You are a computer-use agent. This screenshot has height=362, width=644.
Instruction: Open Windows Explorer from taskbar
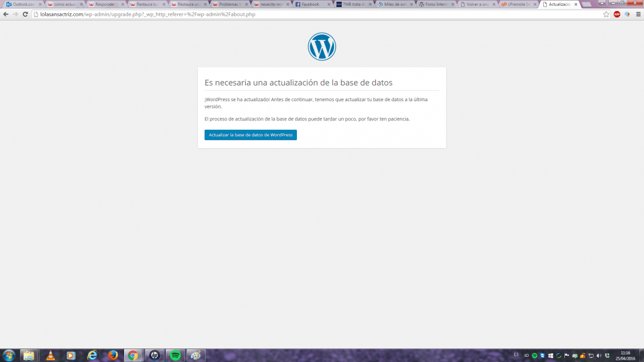click(x=29, y=356)
